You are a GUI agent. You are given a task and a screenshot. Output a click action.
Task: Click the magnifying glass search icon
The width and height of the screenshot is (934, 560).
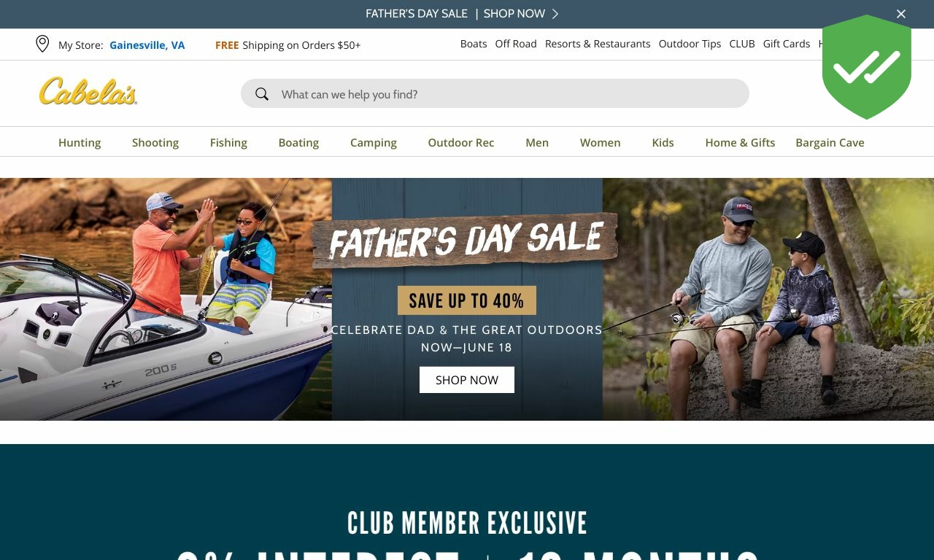point(262,94)
